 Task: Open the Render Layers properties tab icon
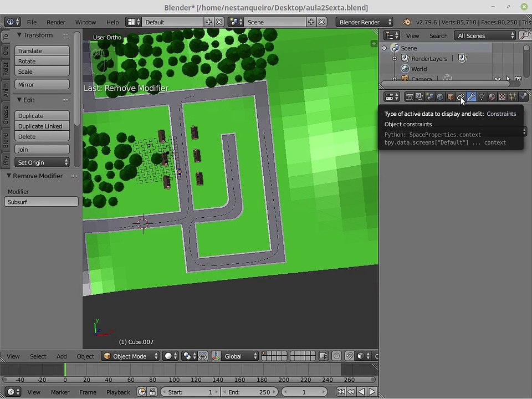click(420, 97)
